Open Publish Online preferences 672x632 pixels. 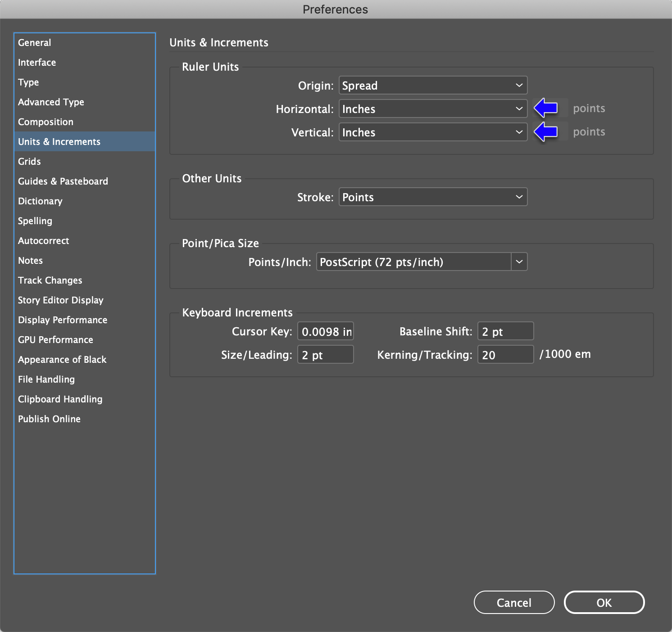pos(85,419)
